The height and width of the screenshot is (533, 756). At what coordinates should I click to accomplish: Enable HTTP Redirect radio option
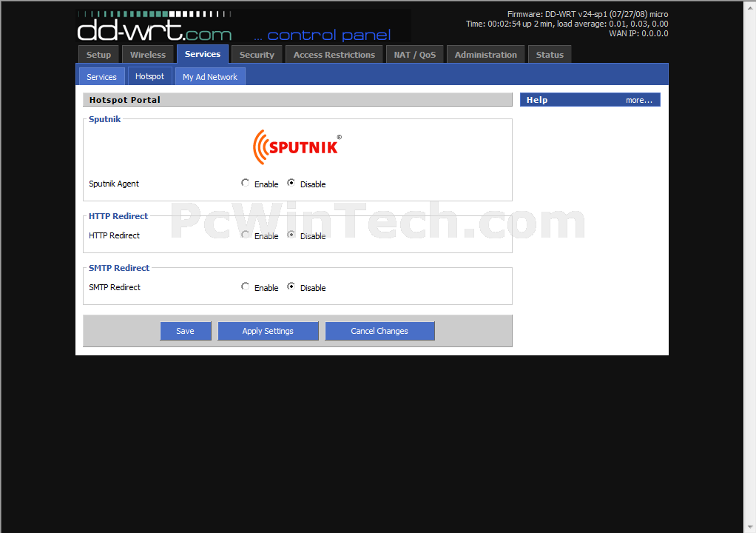246,235
